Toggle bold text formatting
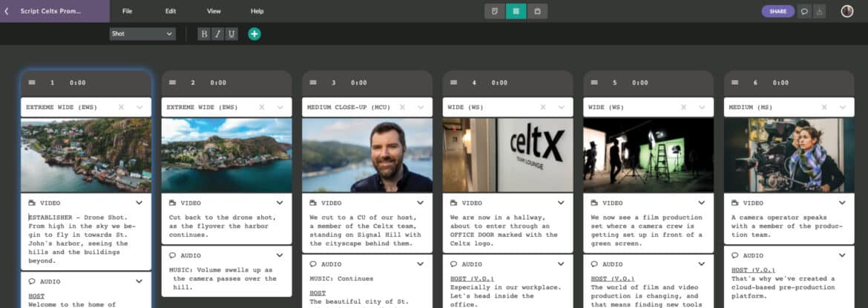The height and width of the screenshot is (308, 868). (204, 34)
